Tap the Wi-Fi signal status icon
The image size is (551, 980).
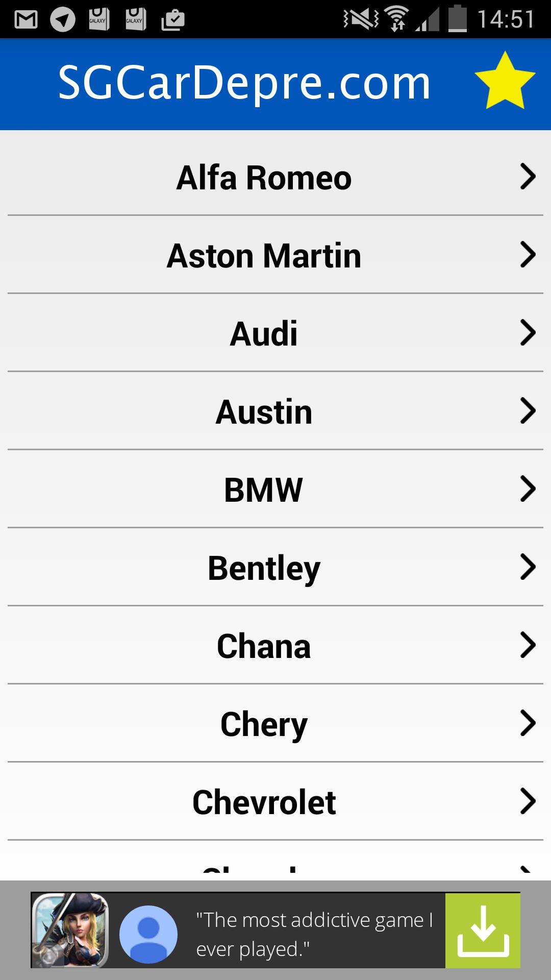(397, 19)
